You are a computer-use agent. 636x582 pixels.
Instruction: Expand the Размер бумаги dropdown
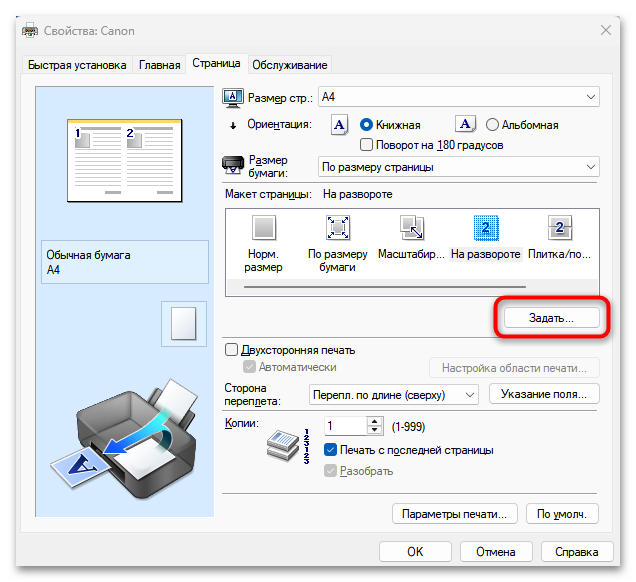(458, 166)
